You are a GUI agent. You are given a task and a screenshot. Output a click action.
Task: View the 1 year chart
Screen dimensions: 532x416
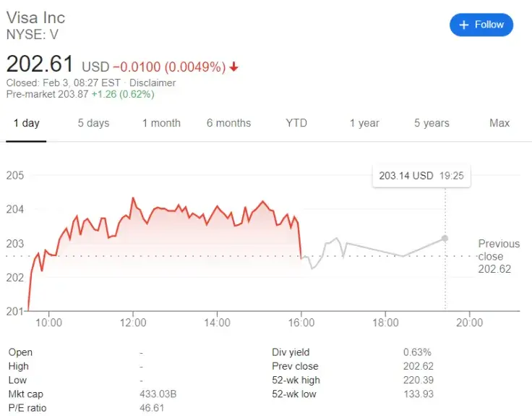(364, 123)
